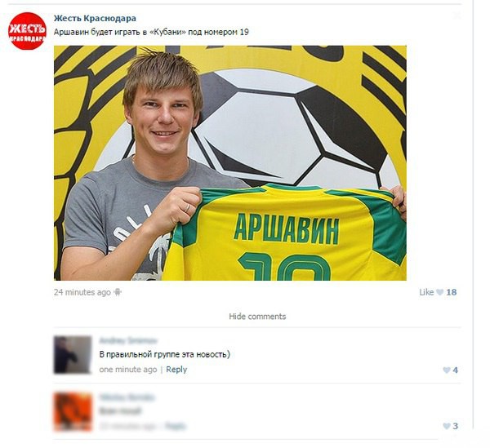Open the Жесть Краснодара group avatar
The height and width of the screenshot is (448, 490).
[x=27, y=31]
